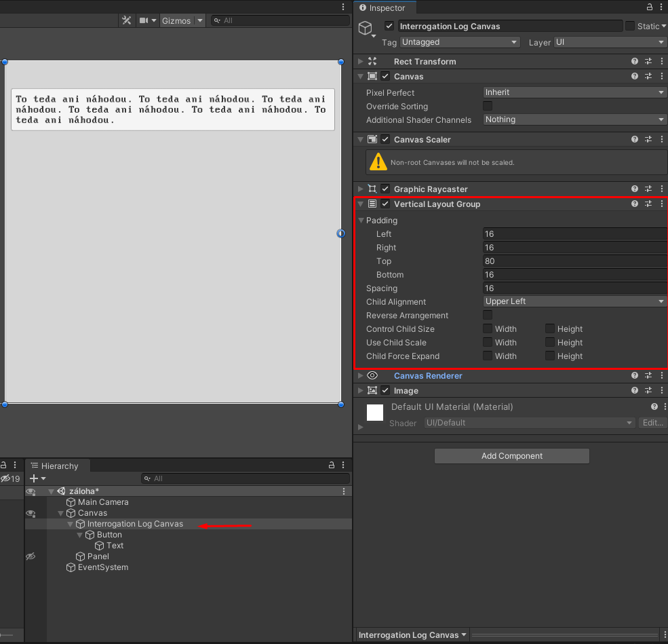Toggle visibility of the Panel object
The image size is (668, 644).
coord(31,556)
